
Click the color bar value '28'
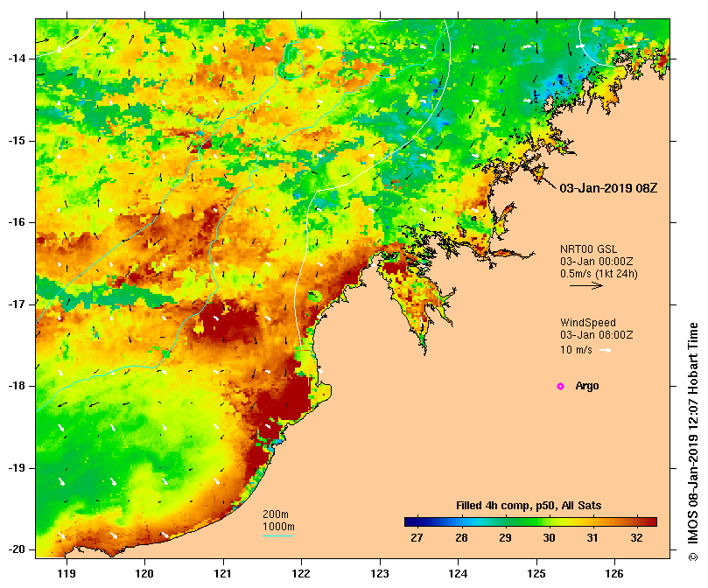pyautogui.click(x=461, y=538)
